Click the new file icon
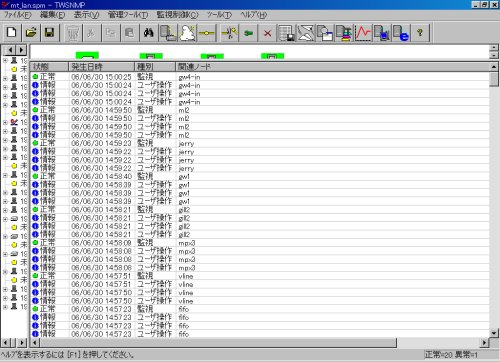The height and width of the screenshot is (362, 500). coord(12,33)
